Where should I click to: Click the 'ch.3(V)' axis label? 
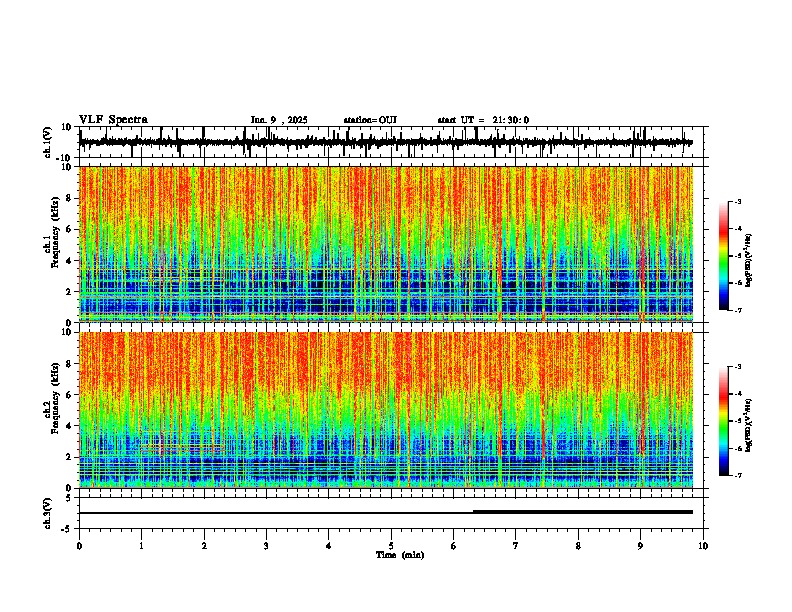pos(48,513)
